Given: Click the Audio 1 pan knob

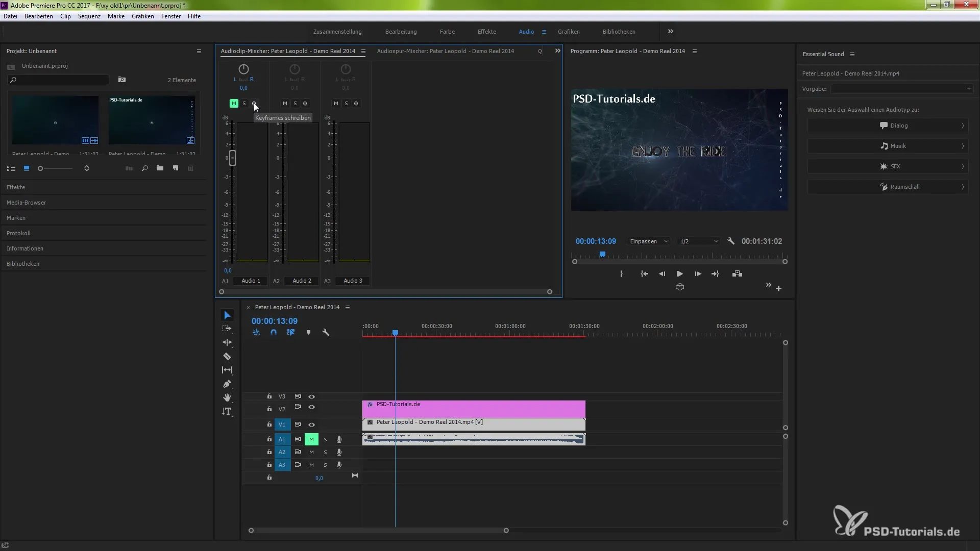Looking at the screenshot, I should [x=243, y=69].
